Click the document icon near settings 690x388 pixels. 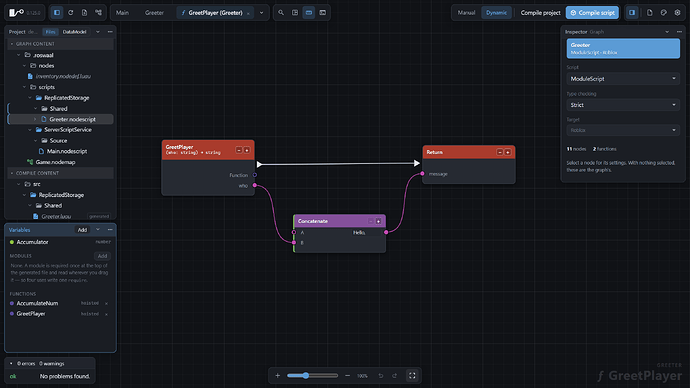pos(650,13)
